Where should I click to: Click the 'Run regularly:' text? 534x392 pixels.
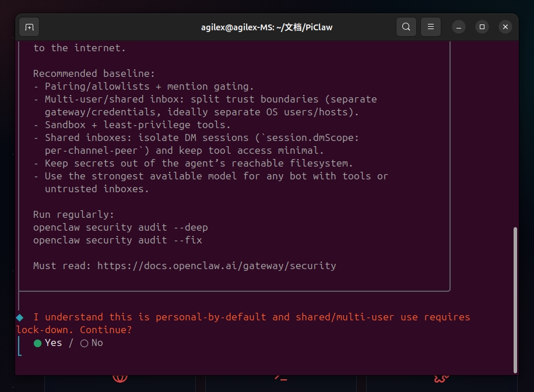point(73,215)
